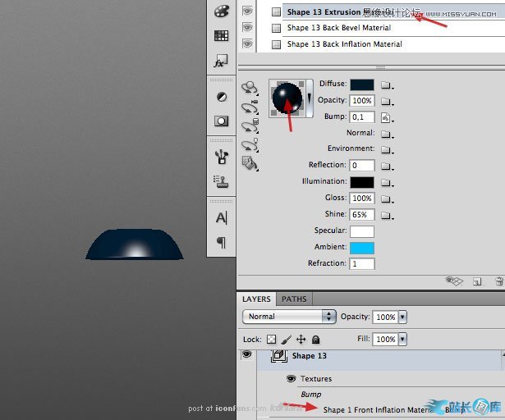This screenshot has width=505, height=420.
Task: Open the Masks panel icon
Action: pos(221,121)
